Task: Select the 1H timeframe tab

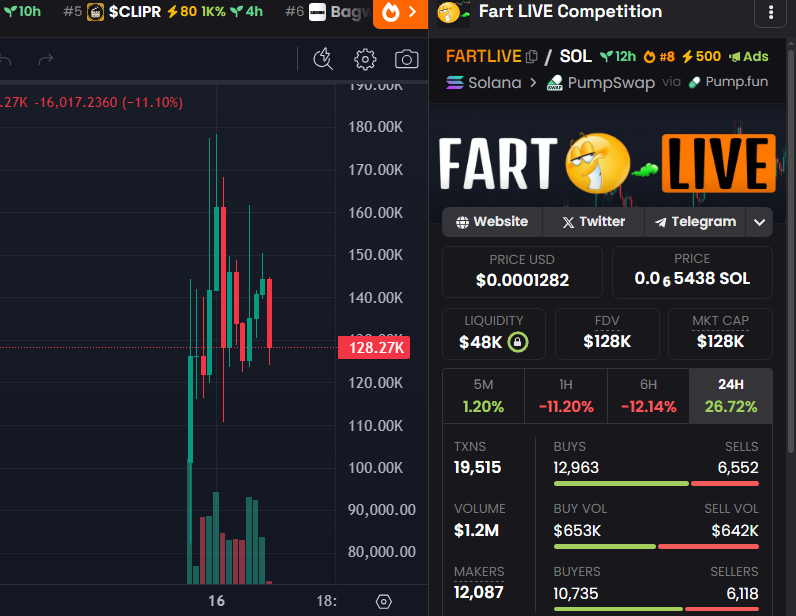Action: coord(566,396)
